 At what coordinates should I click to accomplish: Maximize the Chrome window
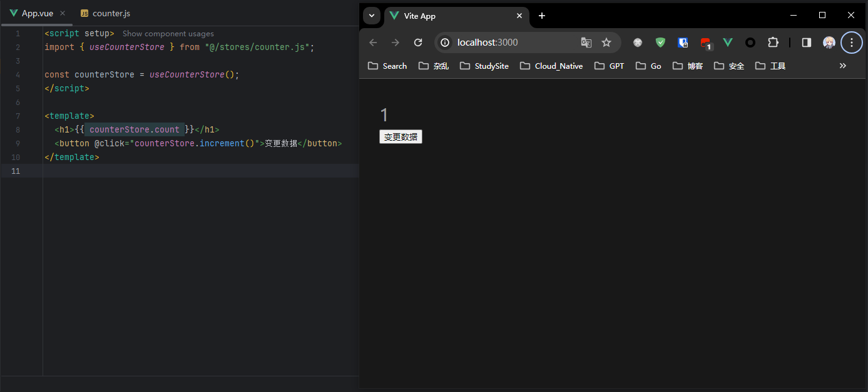(x=822, y=15)
